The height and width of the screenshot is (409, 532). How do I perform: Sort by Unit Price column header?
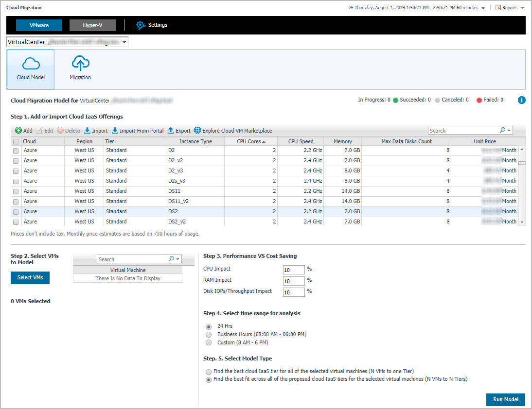tap(484, 141)
